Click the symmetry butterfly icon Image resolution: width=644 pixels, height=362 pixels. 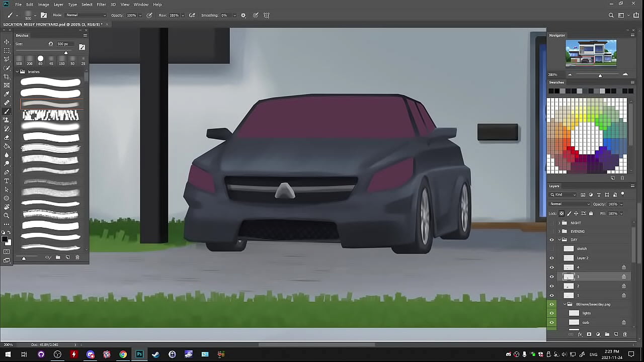click(267, 16)
